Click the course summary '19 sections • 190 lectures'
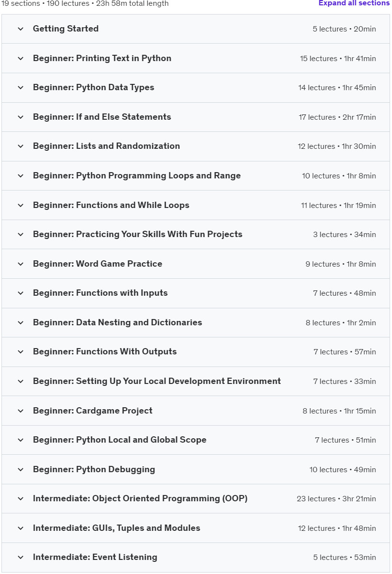This screenshot has width=392, height=574. pyautogui.click(x=45, y=4)
